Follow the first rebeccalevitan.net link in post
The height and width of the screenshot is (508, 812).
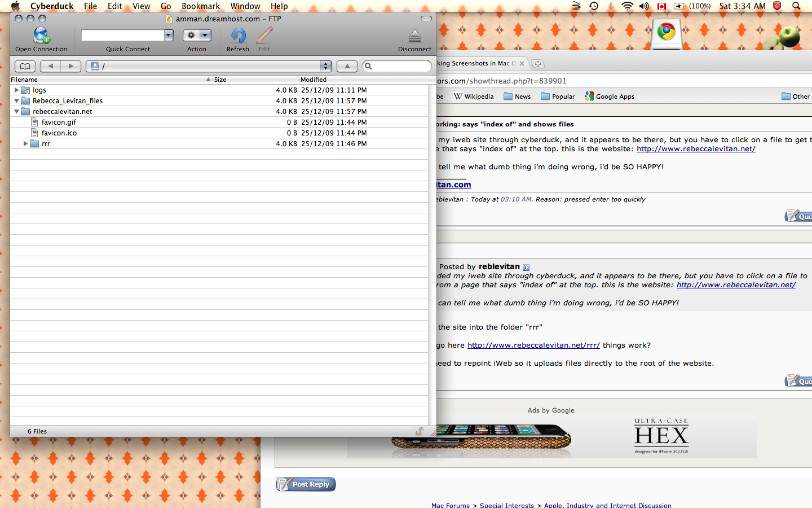[x=696, y=149]
